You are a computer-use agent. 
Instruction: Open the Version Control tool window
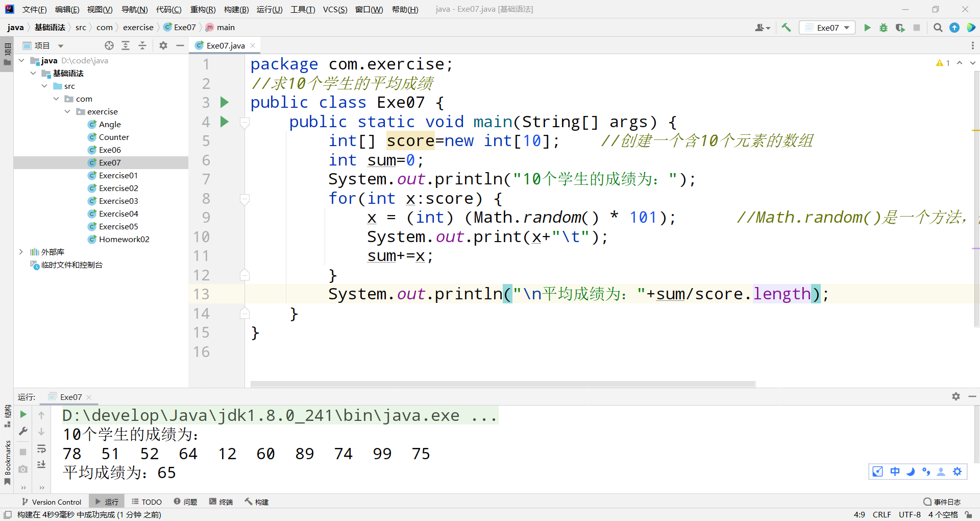click(x=52, y=502)
